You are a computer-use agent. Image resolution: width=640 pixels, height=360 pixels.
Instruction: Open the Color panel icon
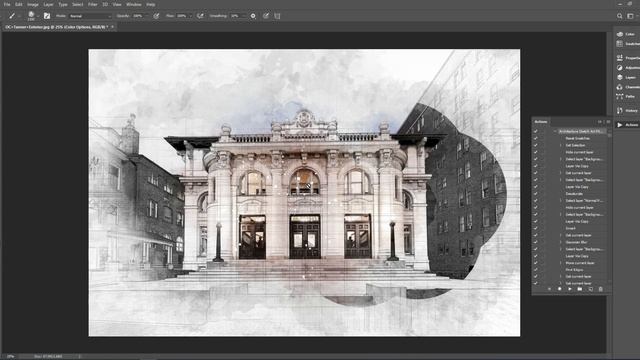[620, 34]
